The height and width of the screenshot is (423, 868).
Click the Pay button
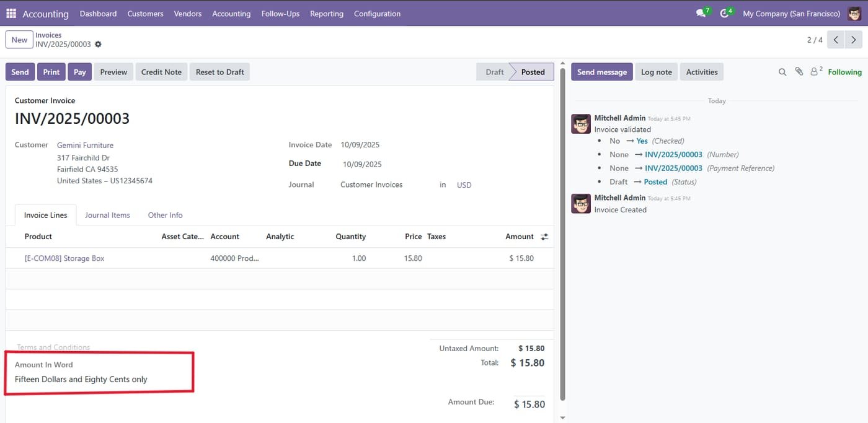[x=79, y=72]
